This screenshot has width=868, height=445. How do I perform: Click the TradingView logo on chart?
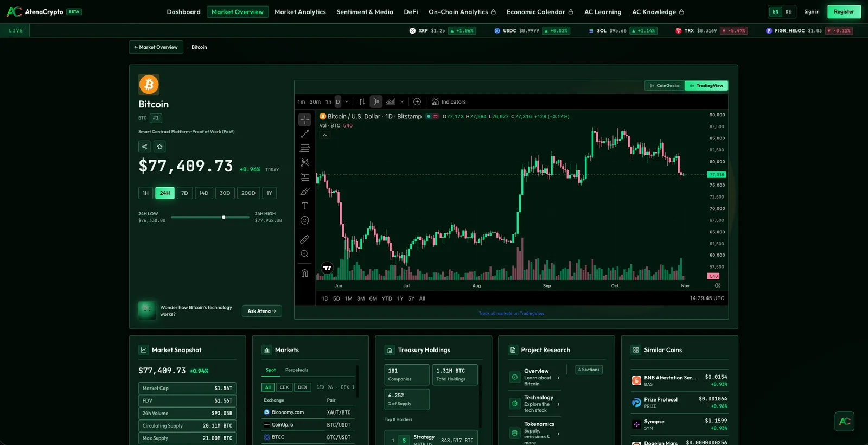tap(327, 268)
